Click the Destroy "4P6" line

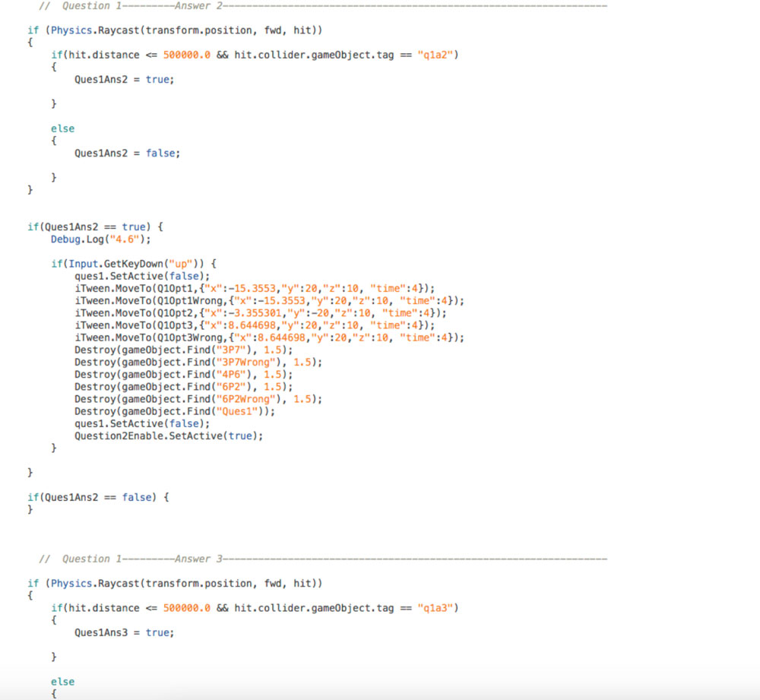183,374
